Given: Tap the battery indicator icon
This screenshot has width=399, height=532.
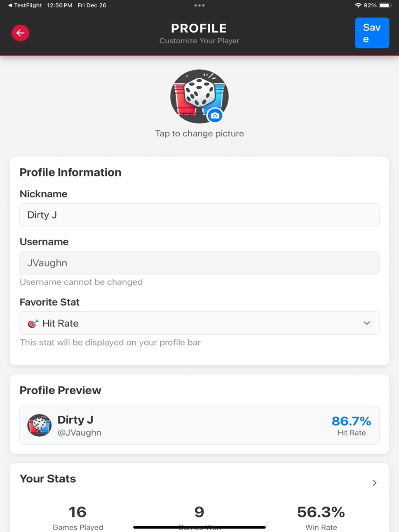Looking at the screenshot, I should click(385, 5).
